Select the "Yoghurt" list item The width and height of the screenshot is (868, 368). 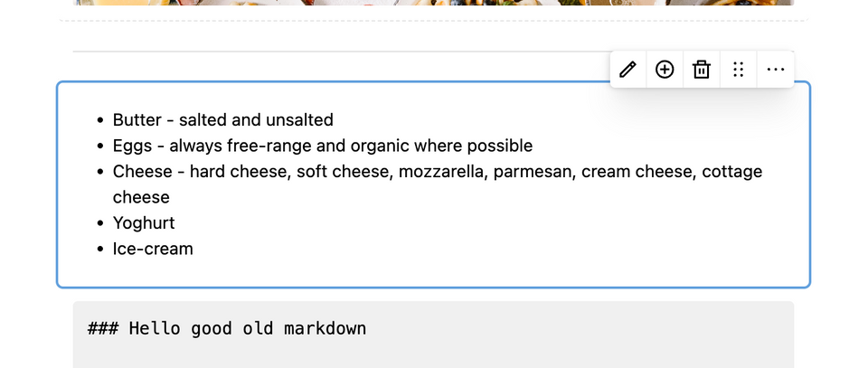144,222
